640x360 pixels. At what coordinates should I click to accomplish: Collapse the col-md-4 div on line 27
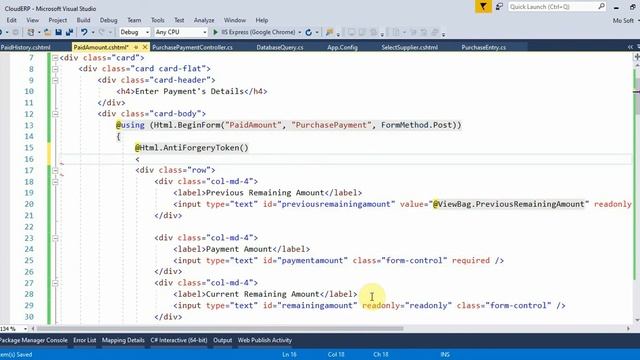pyautogui.click(x=55, y=283)
